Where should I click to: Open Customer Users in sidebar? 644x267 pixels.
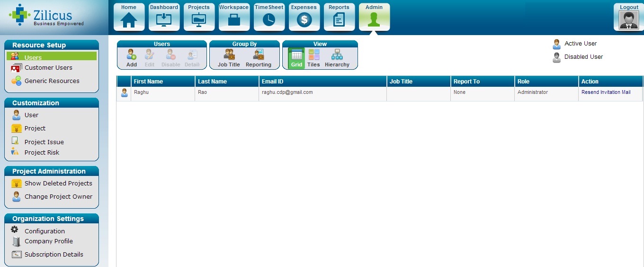pyautogui.click(x=48, y=68)
